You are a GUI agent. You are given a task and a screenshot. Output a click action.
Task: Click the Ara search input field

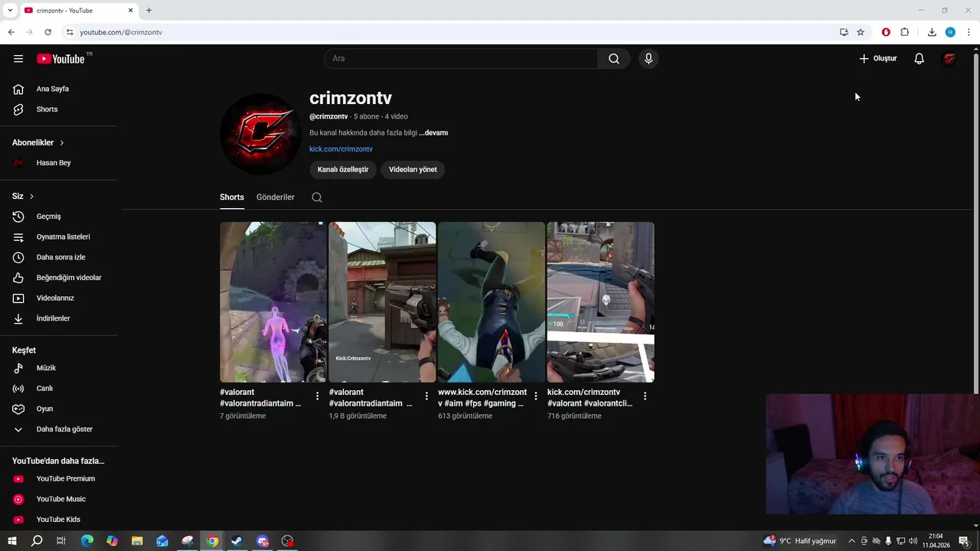tap(461, 59)
